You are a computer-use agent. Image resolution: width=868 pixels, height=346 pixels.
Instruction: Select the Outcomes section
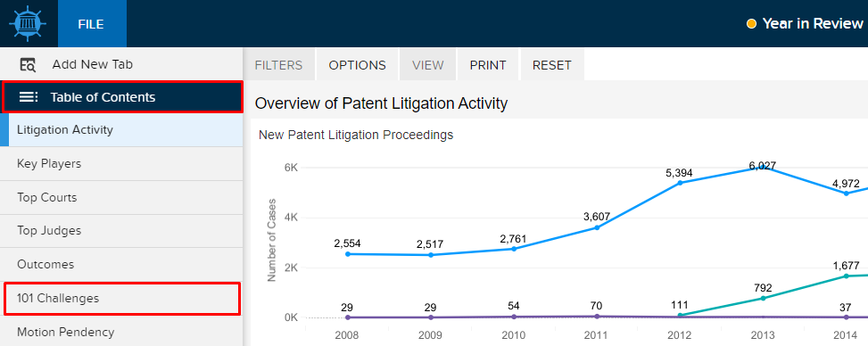[x=121, y=265]
